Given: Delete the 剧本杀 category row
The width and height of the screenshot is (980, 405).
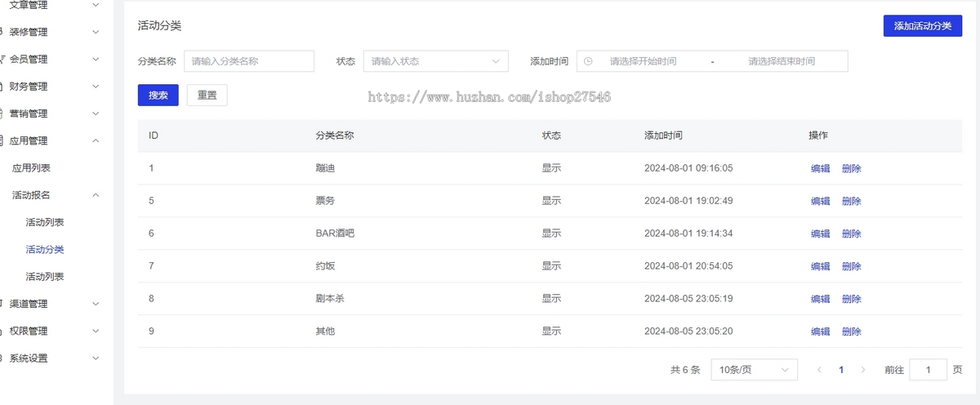Looking at the screenshot, I should point(851,299).
